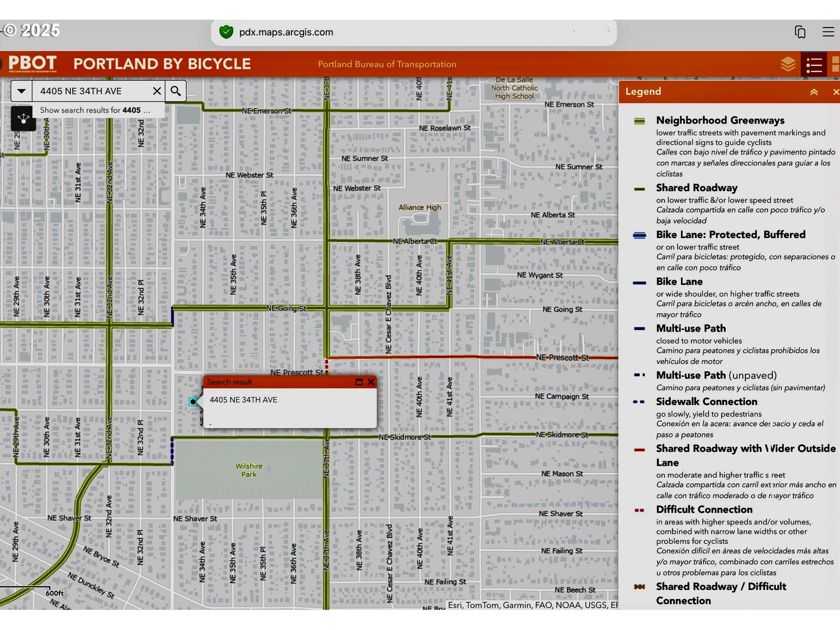This screenshot has height=630, width=840.
Task: Click the pdx.maps.arcgis.com address bar
Action: pyautogui.click(x=414, y=32)
